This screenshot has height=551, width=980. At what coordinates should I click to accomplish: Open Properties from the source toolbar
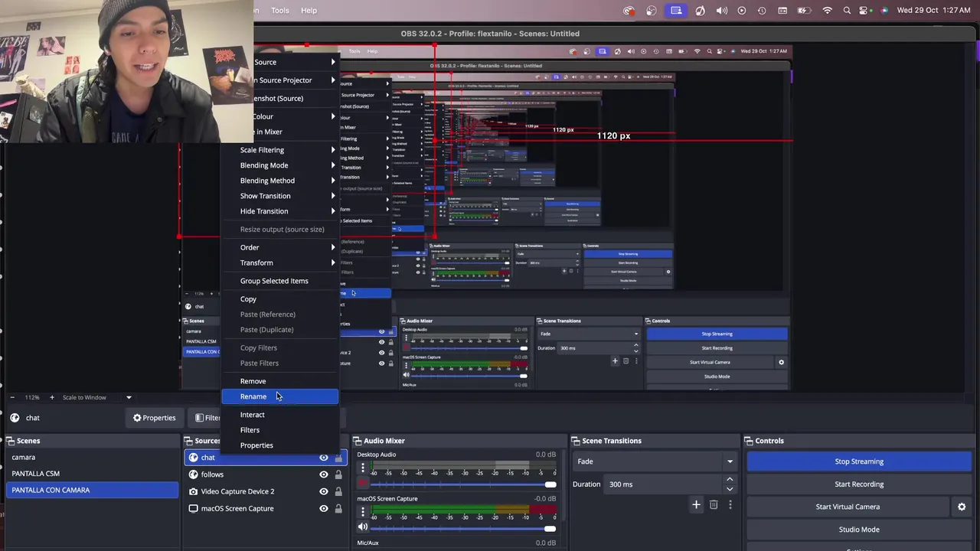[154, 418]
